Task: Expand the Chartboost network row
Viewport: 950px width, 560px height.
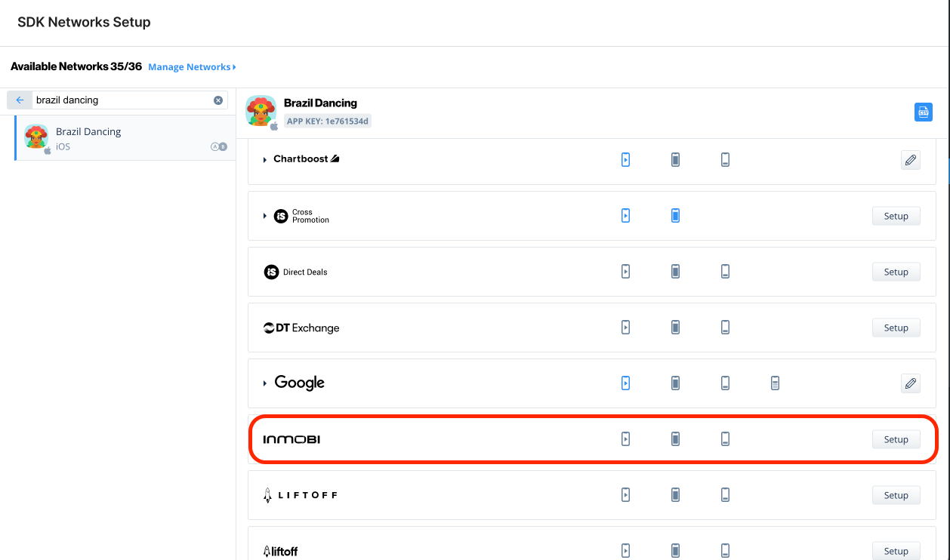Action: coord(265,160)
